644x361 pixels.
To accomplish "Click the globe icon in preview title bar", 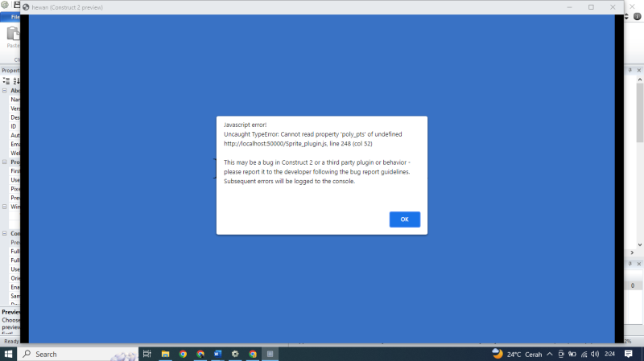I will [26, 7].
